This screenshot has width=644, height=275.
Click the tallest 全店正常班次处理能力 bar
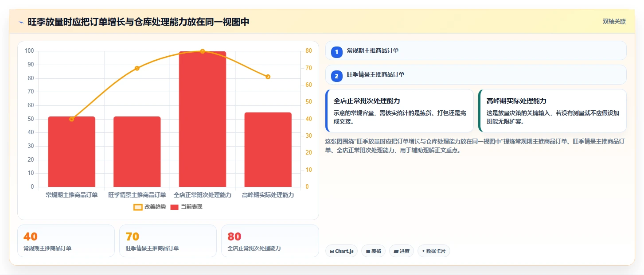(x=203, y=119)
